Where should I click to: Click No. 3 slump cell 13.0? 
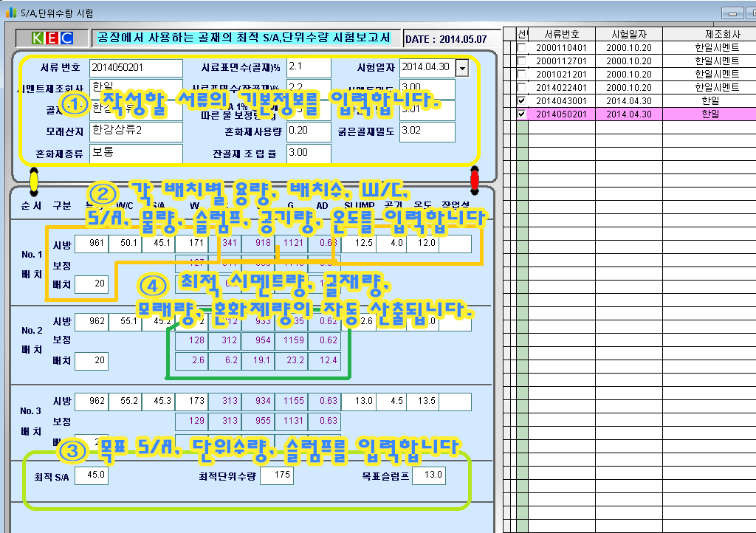359,402
